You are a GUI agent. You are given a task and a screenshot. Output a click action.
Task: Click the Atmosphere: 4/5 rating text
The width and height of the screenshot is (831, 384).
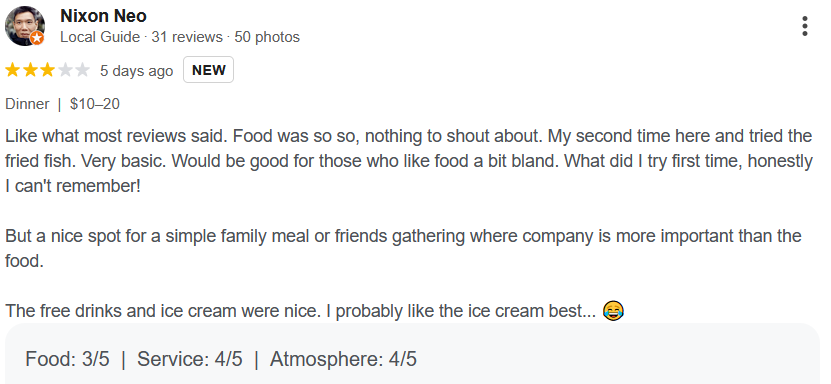pyautogui.click(x=343, y=359)
